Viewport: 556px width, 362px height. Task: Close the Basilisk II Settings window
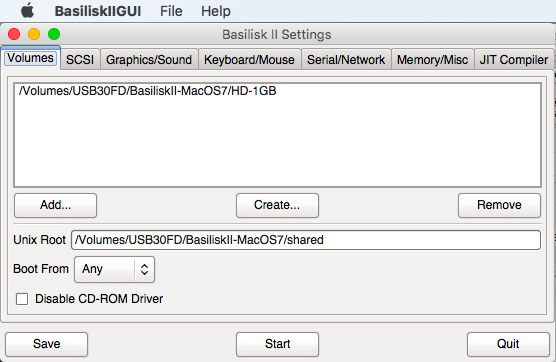pyautogui.click(x=14, y=34)
